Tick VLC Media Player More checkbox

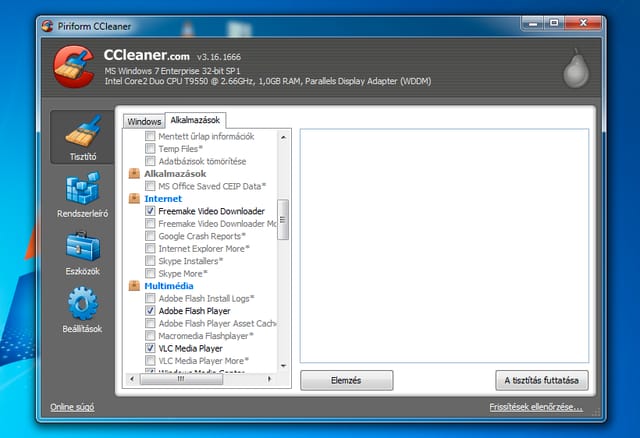point(150,361)
